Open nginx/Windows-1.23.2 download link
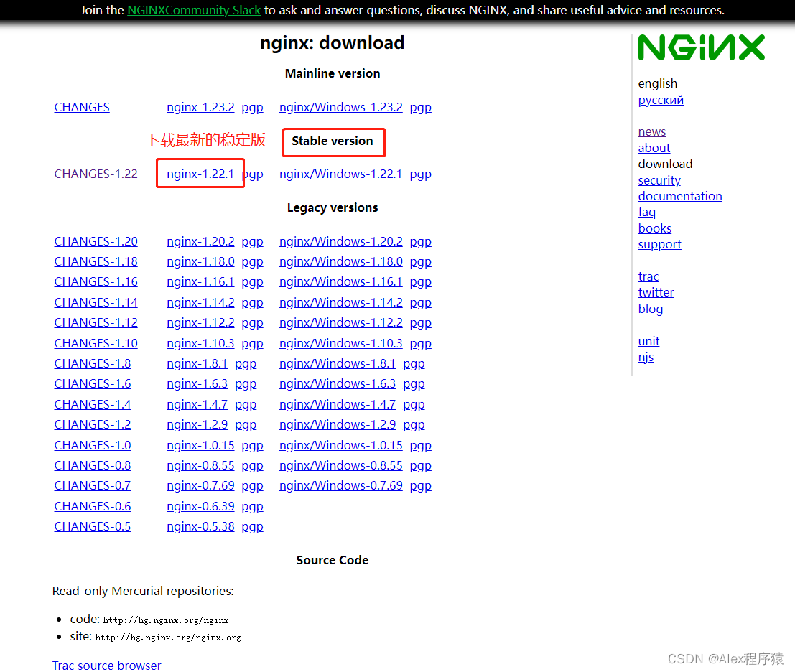The width and height of the screenshot is (795, 672). coord(340,106)
